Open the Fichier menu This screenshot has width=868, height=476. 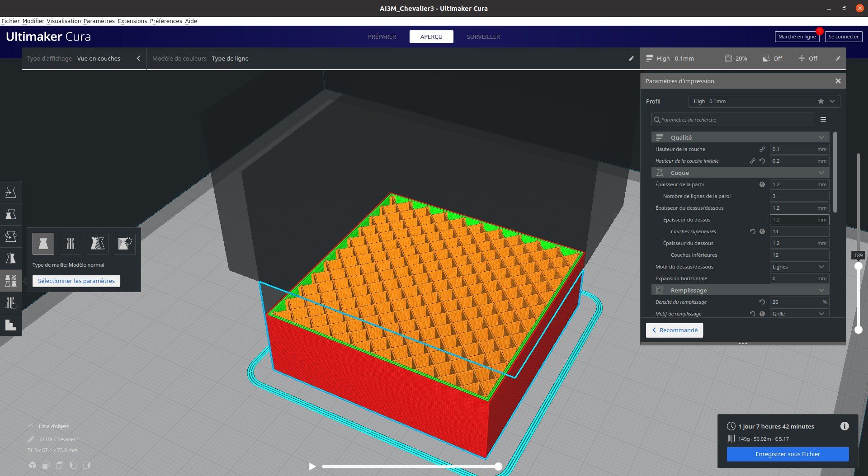coord(10,21)
